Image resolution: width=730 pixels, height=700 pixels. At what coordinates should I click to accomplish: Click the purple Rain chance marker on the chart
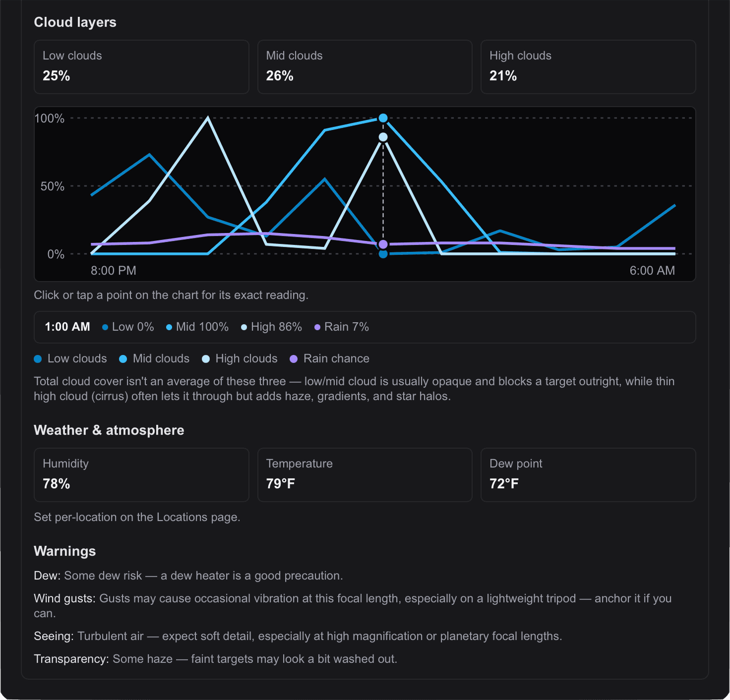(383, 244)
